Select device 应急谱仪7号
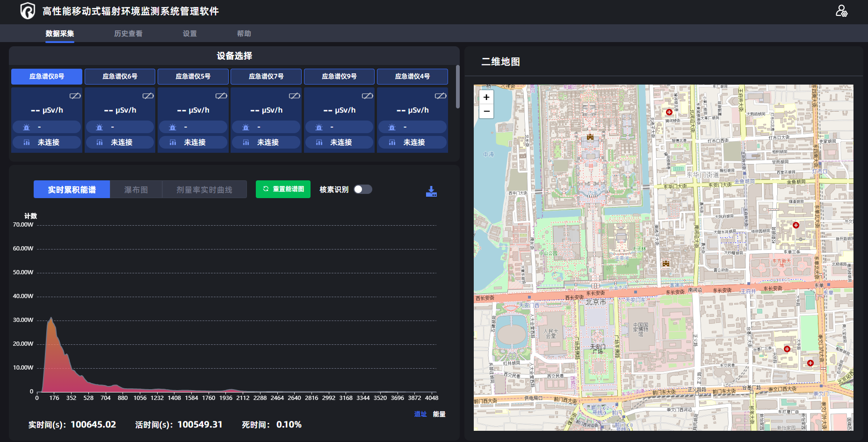The width and height of the screenshot is (868, 442). (266, 77)
